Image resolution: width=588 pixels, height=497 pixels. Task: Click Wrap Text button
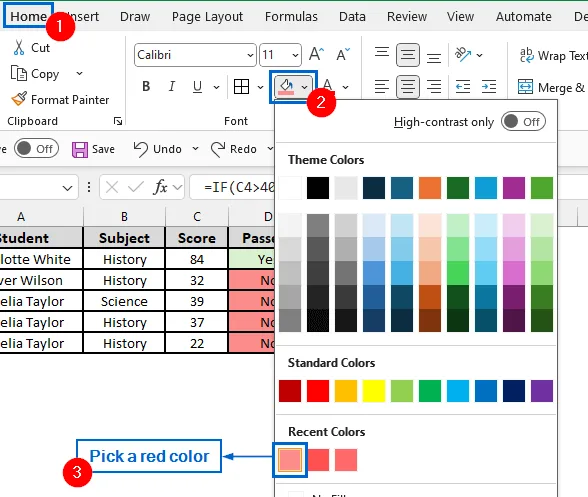553,56
